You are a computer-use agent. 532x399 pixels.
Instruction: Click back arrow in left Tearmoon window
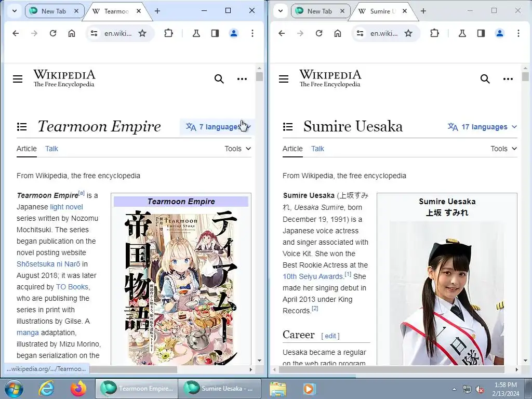[16, 33]
